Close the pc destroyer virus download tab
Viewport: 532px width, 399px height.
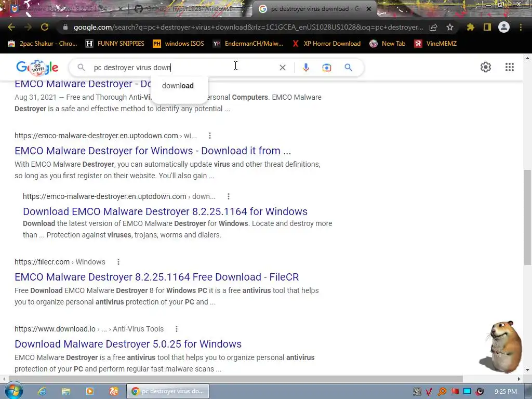tap(369, 9)
